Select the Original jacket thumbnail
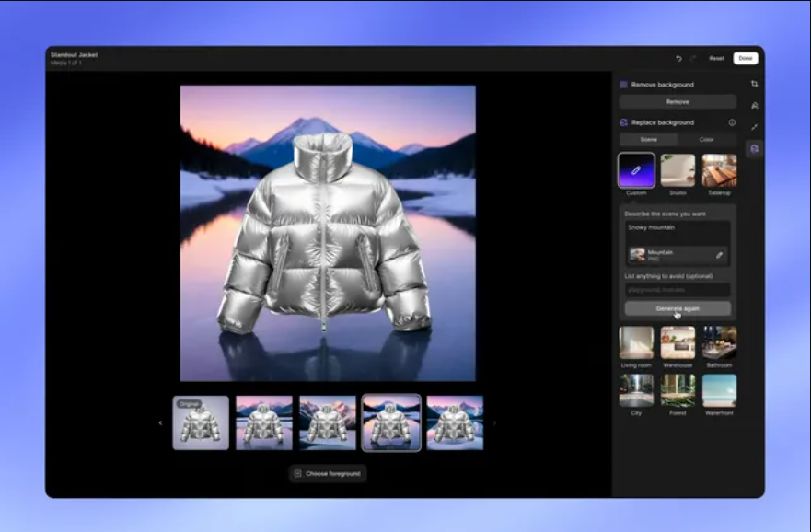 (201, 422)
